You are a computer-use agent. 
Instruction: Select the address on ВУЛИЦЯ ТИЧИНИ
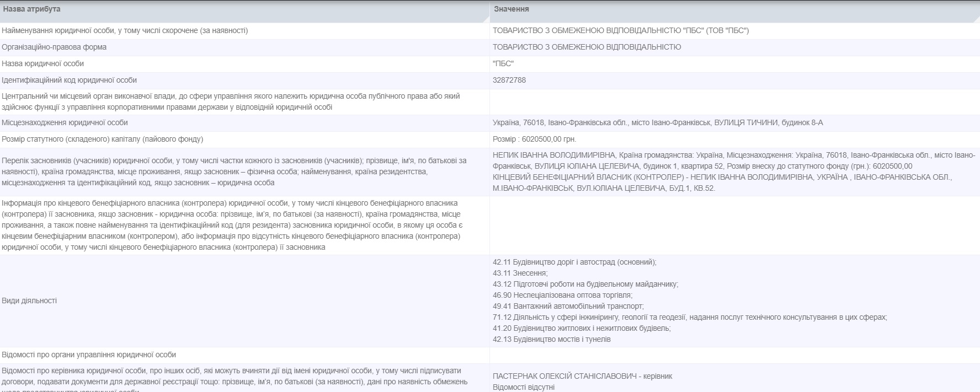click(x=657, y=123)
